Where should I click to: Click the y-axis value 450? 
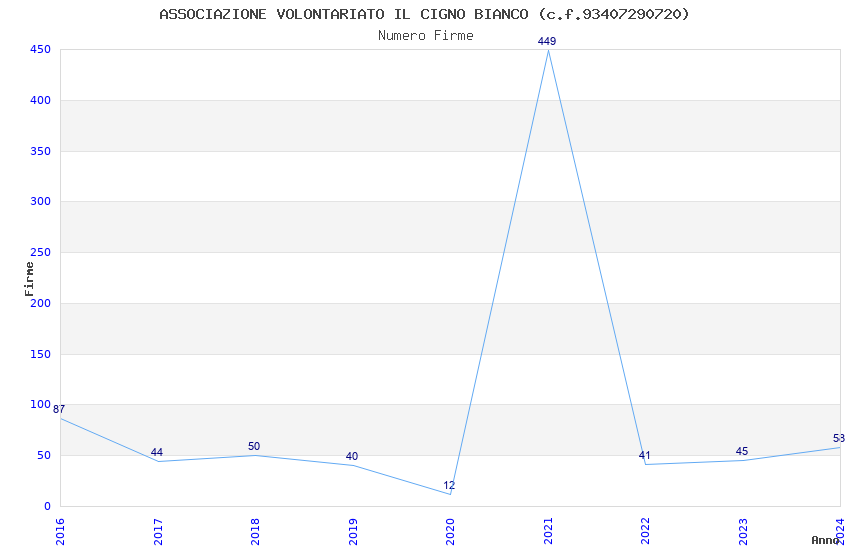[41, 49]
